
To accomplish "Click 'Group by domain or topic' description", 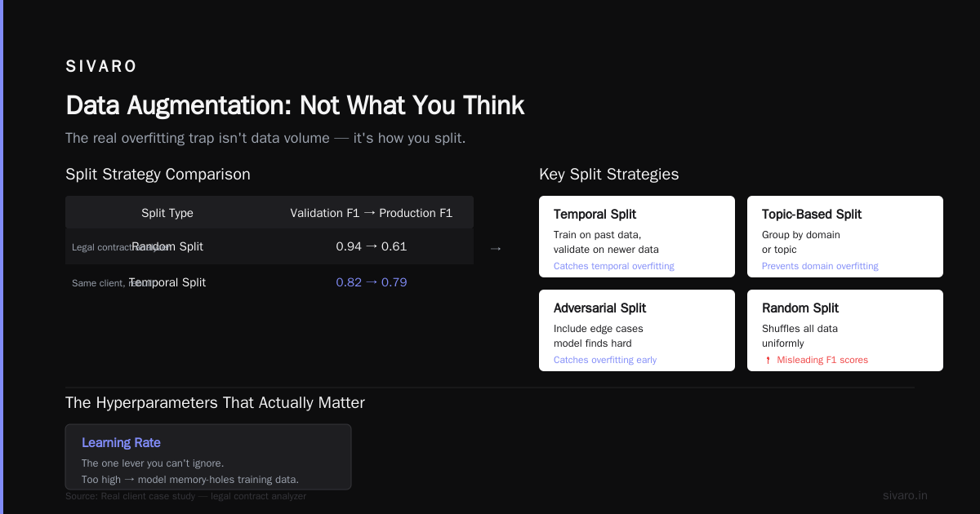I will 801,242.
